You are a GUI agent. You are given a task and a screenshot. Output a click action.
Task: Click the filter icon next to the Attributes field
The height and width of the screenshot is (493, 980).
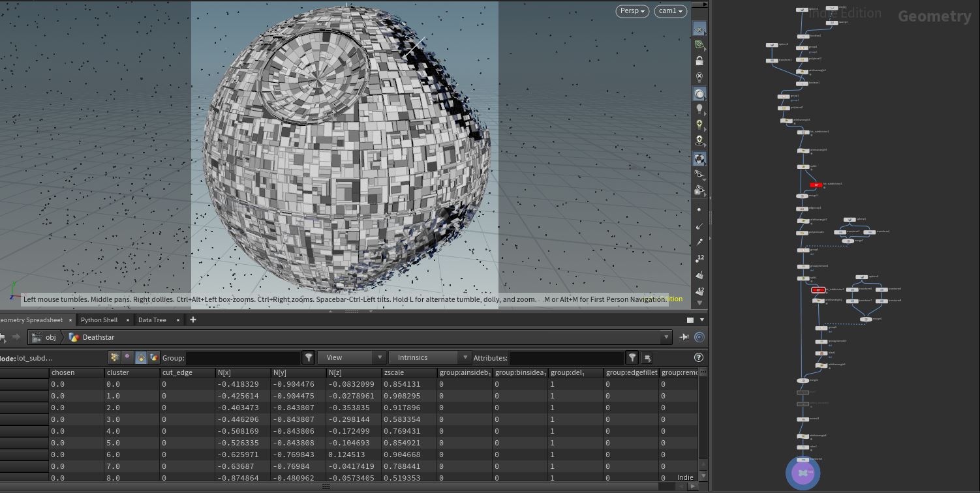(x=632, y=357)
